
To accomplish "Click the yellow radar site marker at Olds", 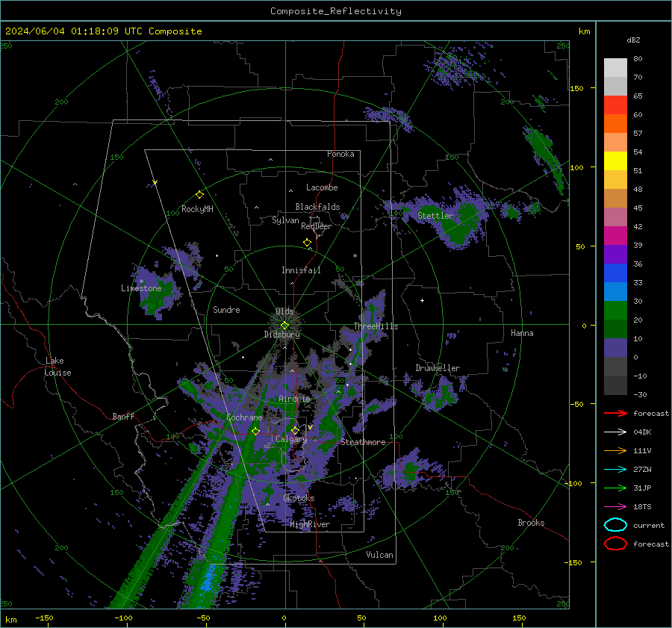I will 285,326.
